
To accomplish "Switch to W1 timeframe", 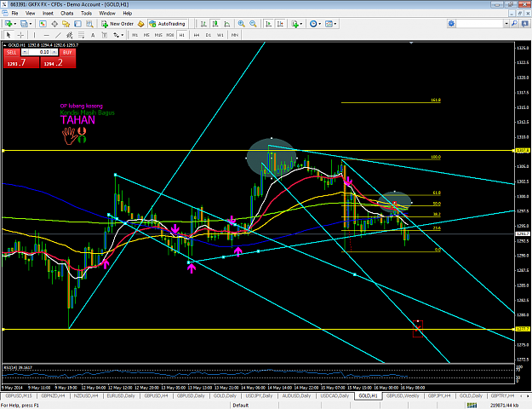I will 220,35.
